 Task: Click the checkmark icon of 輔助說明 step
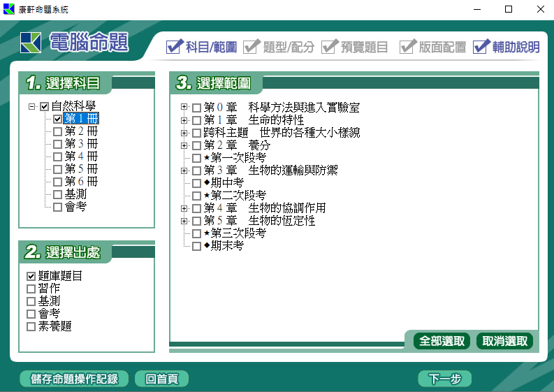[x=481, y=47]
